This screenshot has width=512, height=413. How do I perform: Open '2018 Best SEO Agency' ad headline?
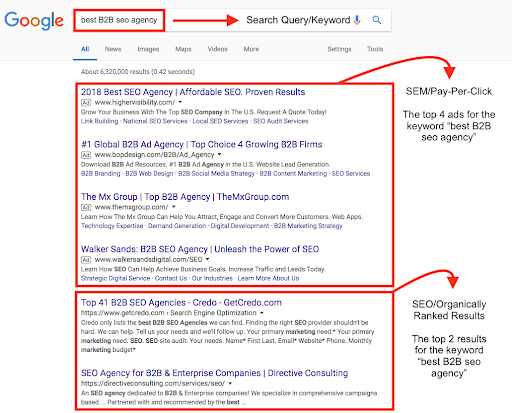193,92
